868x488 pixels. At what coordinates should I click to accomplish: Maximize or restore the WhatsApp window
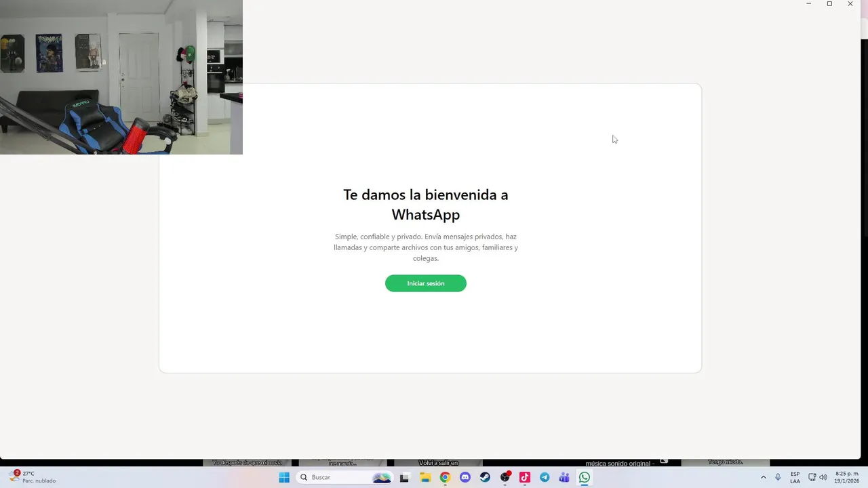[829, 4]
